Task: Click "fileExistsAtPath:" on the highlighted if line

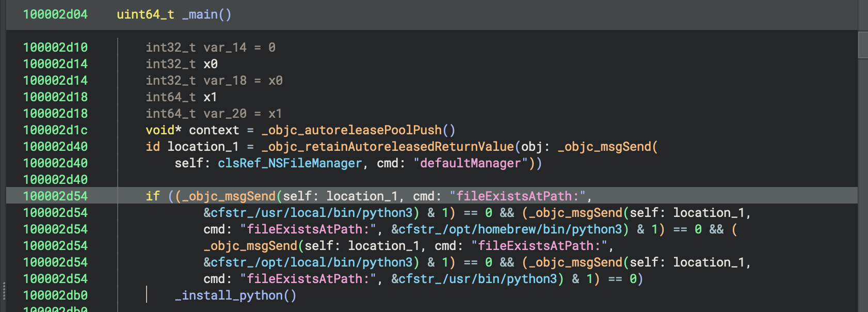Action: click(x=518, y=196)
